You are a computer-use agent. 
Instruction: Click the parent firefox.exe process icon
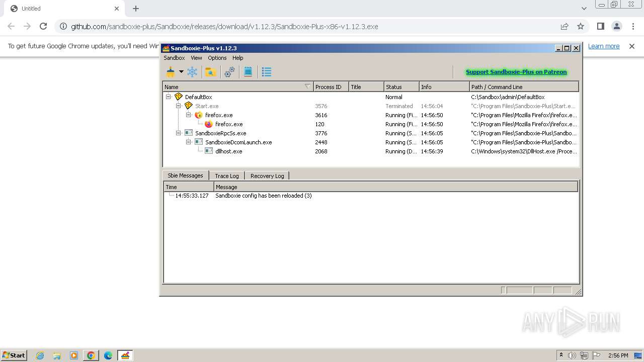199,115
